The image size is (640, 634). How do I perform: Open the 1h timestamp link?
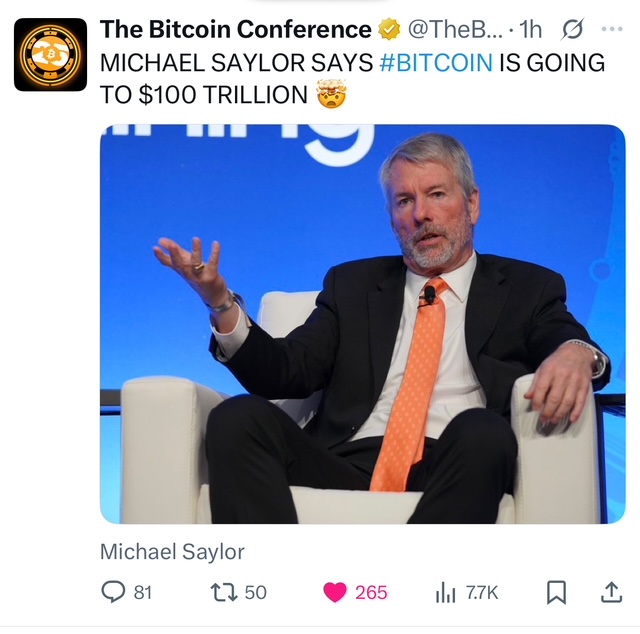pyautogui.click(x=530, y=29)
